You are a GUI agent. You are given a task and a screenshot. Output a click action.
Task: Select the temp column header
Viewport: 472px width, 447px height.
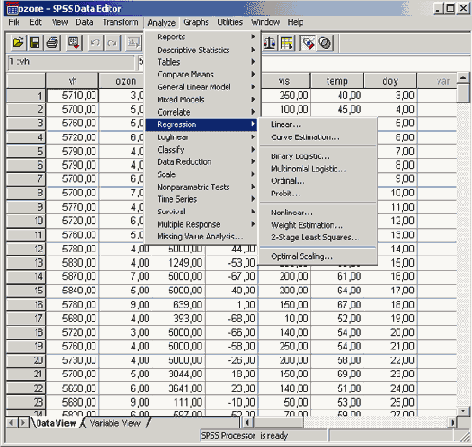click(x=337, y=81)
